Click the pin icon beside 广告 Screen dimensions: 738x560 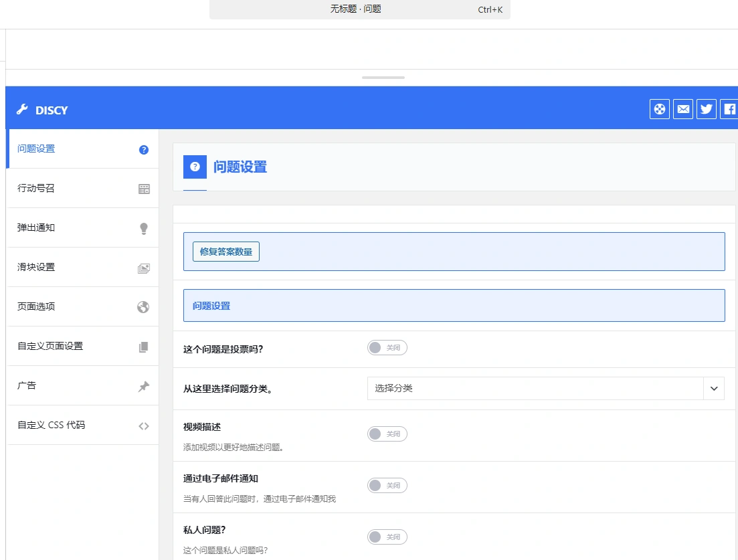143,385
